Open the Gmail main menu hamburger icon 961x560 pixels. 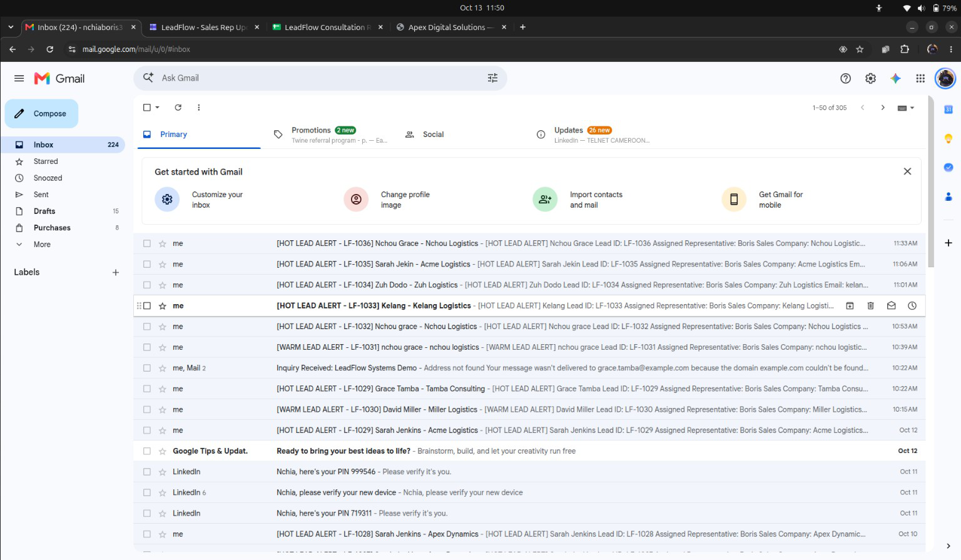pyautogui.click(x=19, y=78)
